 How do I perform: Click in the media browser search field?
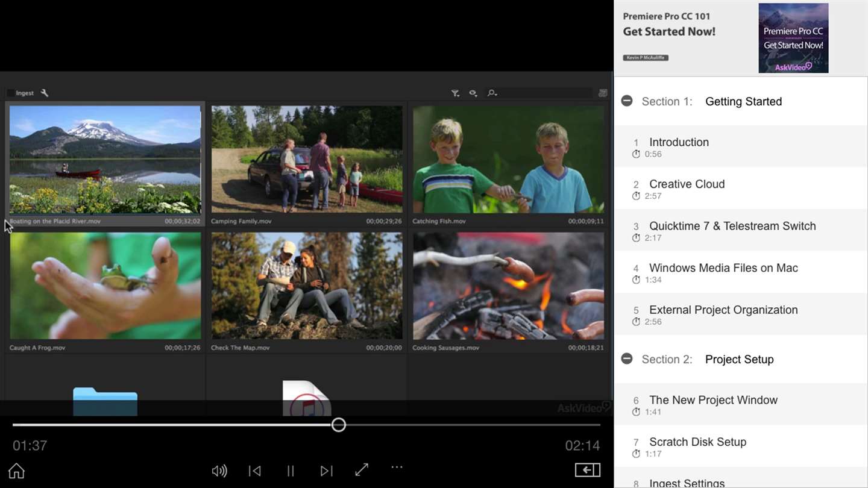[545, 93]
